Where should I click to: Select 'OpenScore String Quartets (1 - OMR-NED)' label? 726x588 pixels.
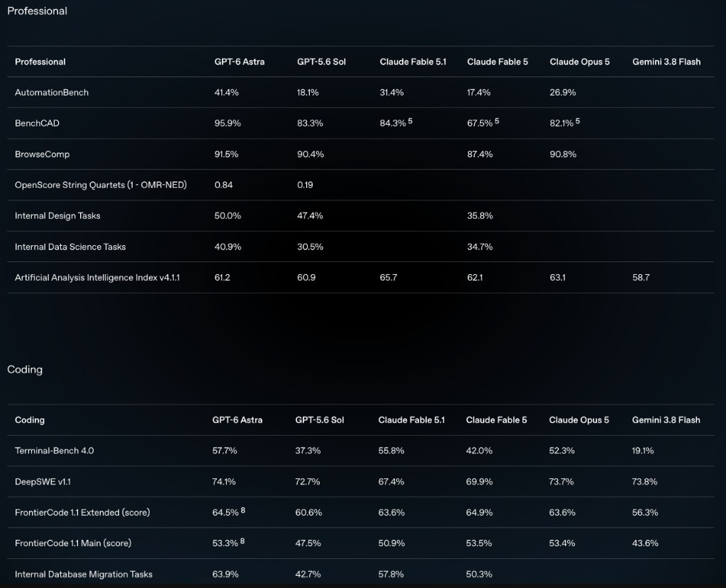pyautogui.click(x=101, y=185)
